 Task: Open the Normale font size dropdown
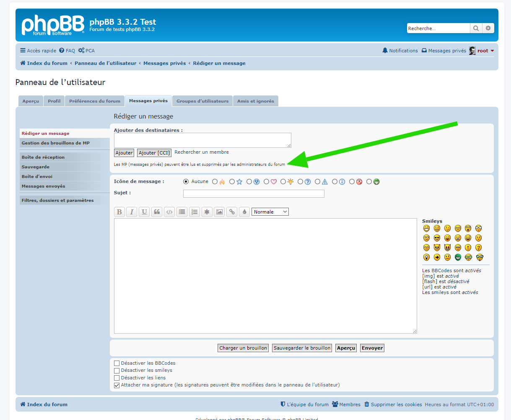(270, 212)
